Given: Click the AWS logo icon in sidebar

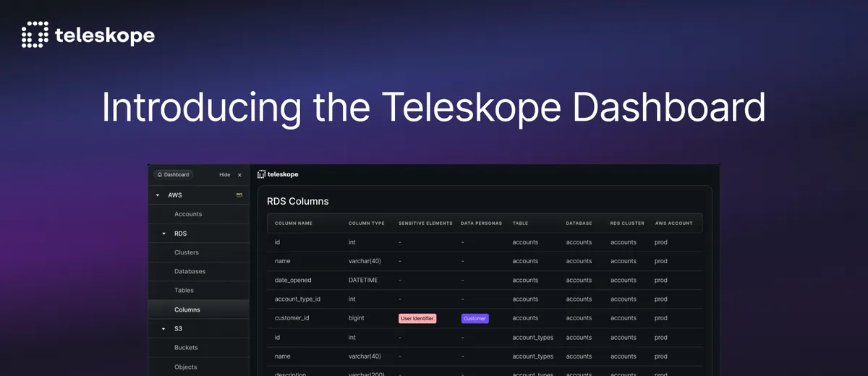Looking at the screenshot, I should pos(239,195).
